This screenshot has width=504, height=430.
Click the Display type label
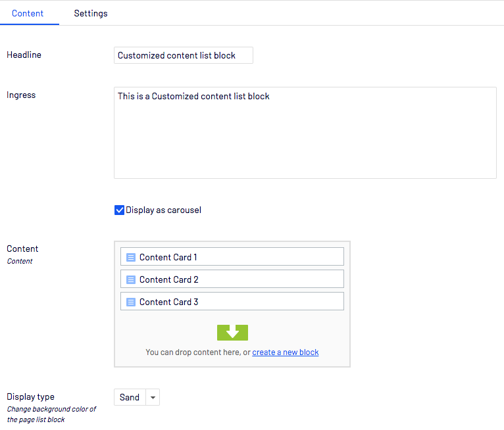point(30,396)
